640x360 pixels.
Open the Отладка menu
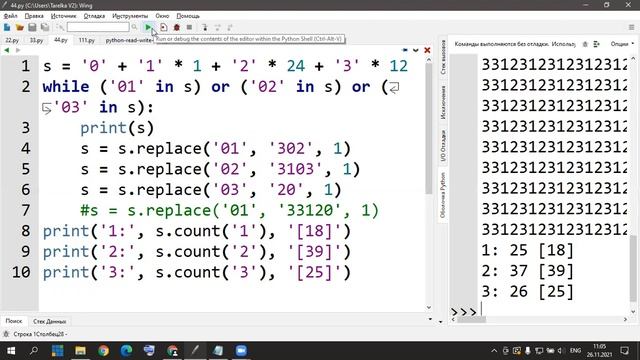(94, 16)
